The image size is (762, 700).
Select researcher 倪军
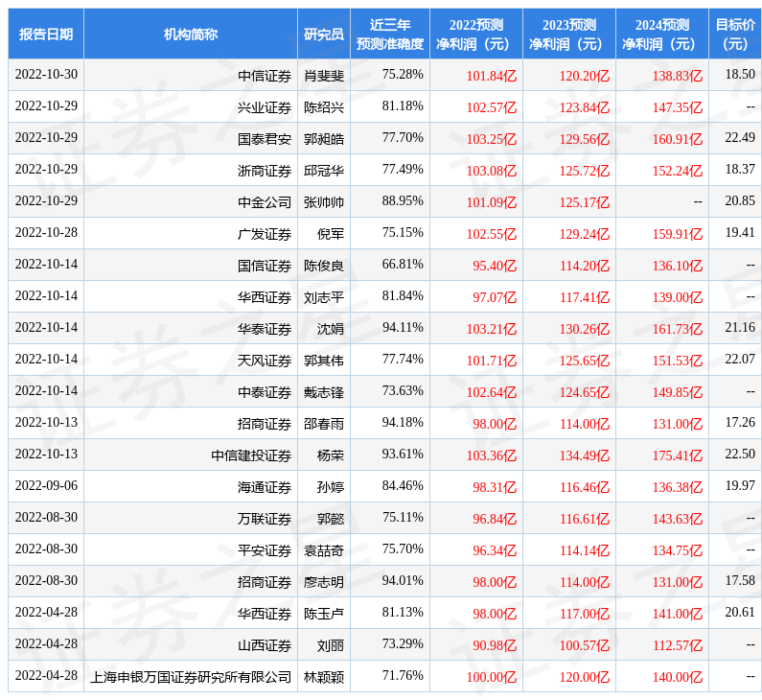click(331, 234)
